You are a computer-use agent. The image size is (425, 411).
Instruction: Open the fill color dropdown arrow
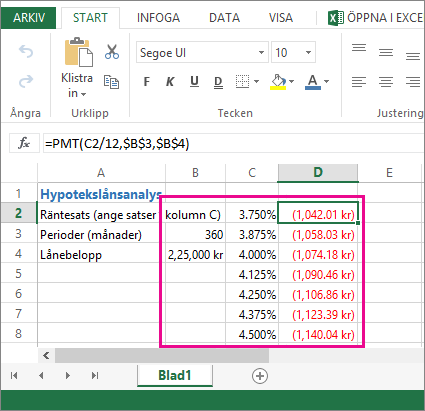[292, 81]
